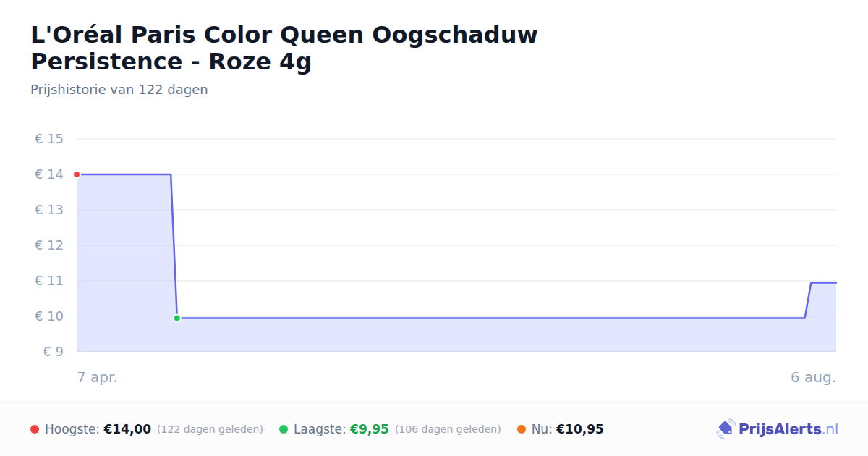Click the green lowest-price dot on the chart
The height and width of the screenshot is (456, 868).
(x=177, y=318)
